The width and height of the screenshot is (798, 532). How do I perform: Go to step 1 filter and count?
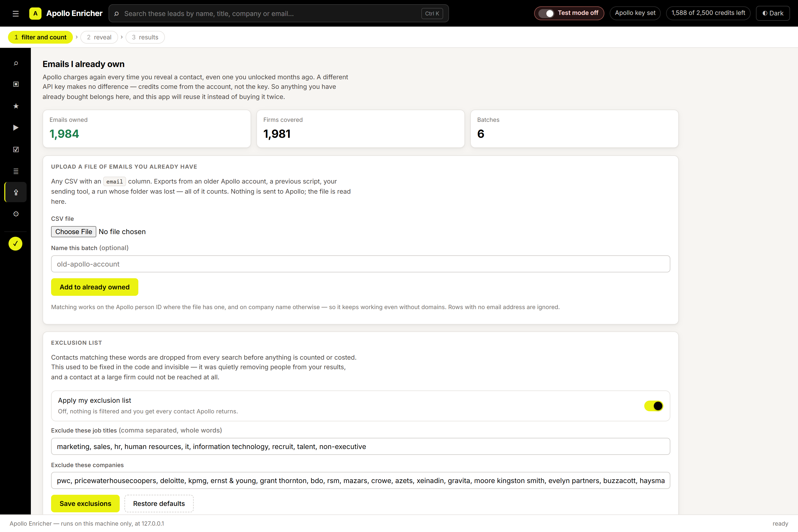[40, 37]
